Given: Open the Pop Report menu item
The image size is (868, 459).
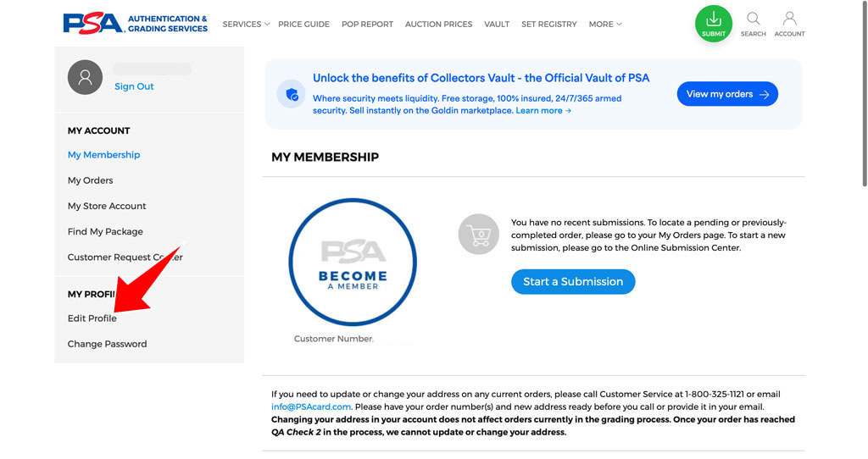Looking at the screenshot, I should tap(367, 25).
